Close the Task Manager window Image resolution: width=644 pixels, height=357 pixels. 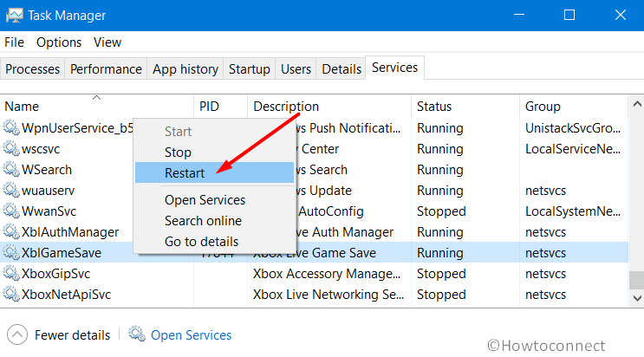click(x=621, y=16)
